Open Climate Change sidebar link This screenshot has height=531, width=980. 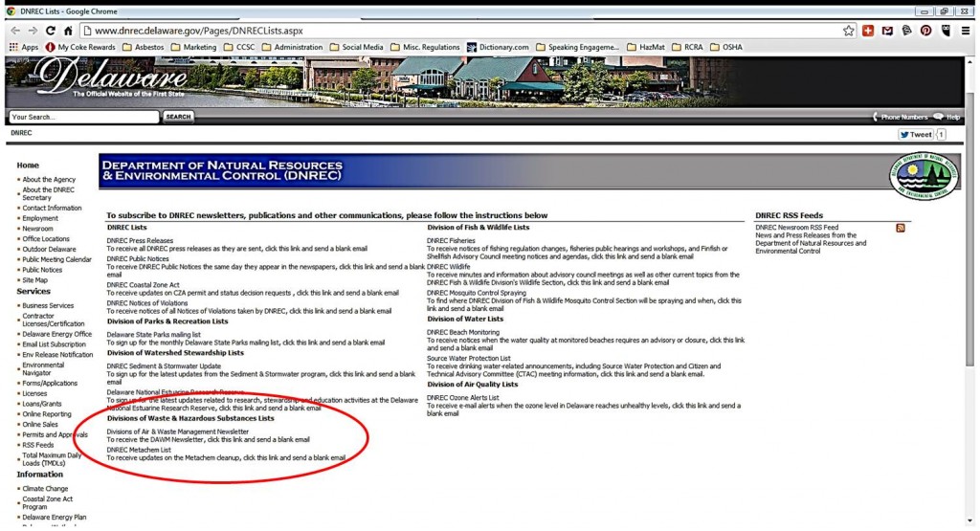(45, 489)
